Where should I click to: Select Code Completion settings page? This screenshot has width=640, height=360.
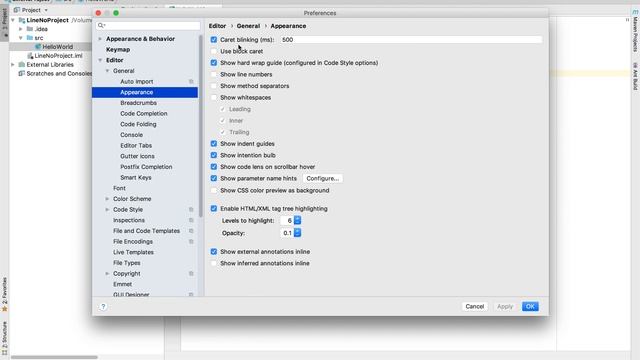pyautogui.click(x=144, y=113)
